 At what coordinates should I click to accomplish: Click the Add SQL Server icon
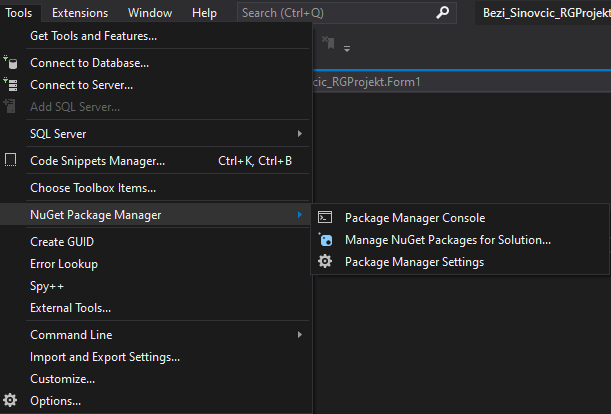[10, 106]
